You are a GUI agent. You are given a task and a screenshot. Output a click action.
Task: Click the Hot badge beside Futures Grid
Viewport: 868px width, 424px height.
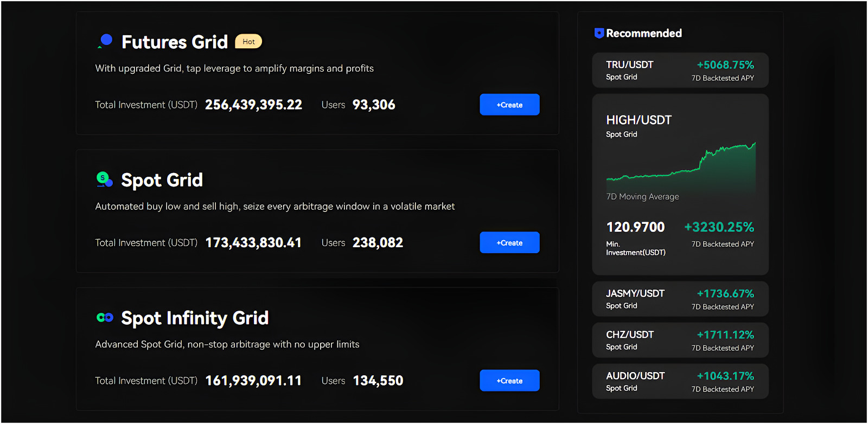(x=248, y=42)
